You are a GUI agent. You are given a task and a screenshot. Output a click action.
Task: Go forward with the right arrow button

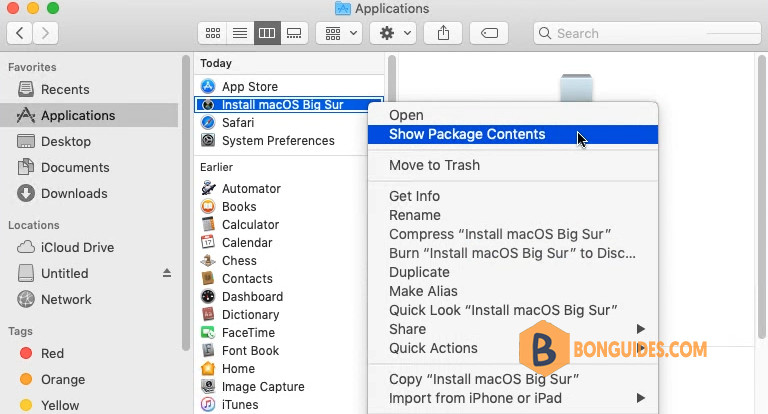coord(46,33)
